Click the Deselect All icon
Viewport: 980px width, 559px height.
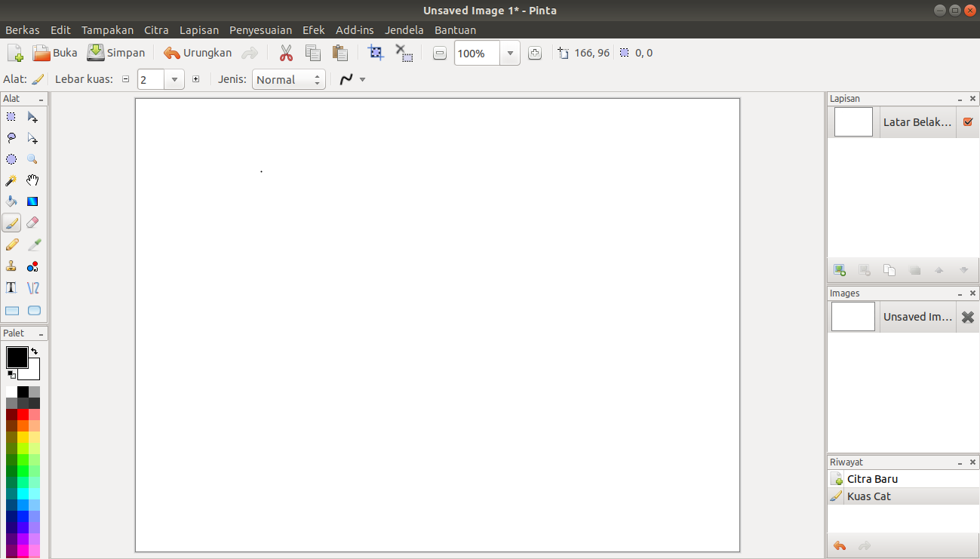pos(404,53)
